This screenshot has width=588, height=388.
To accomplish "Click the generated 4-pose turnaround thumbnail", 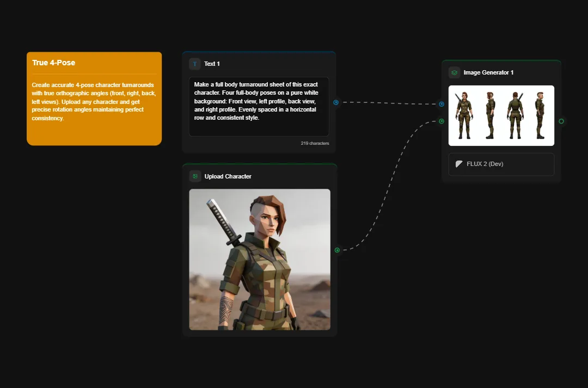I will coord(501,115).
